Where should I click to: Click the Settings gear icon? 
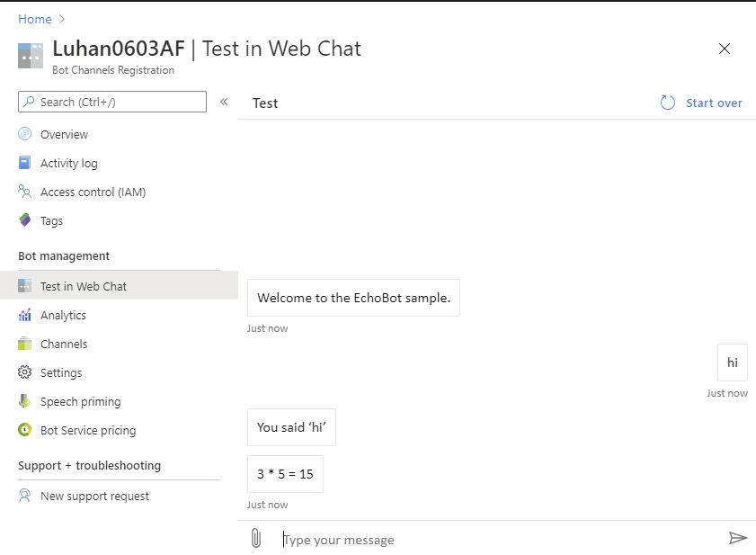[24, 372]
